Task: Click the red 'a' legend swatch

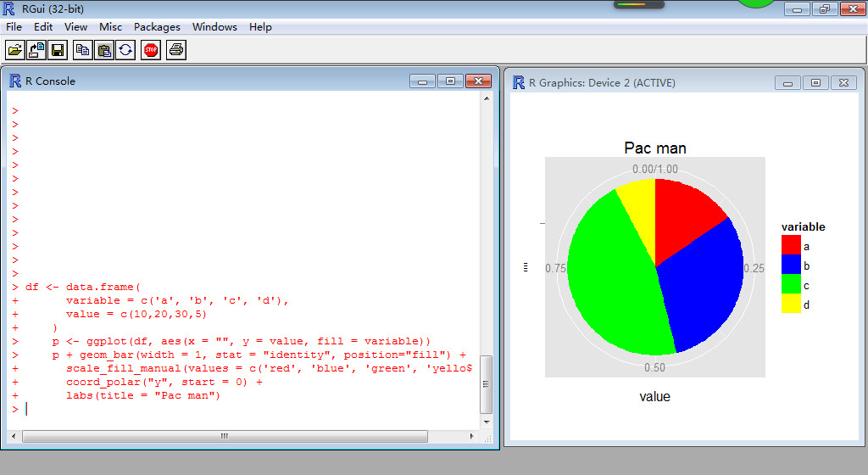Action: [x=791, y=246]
